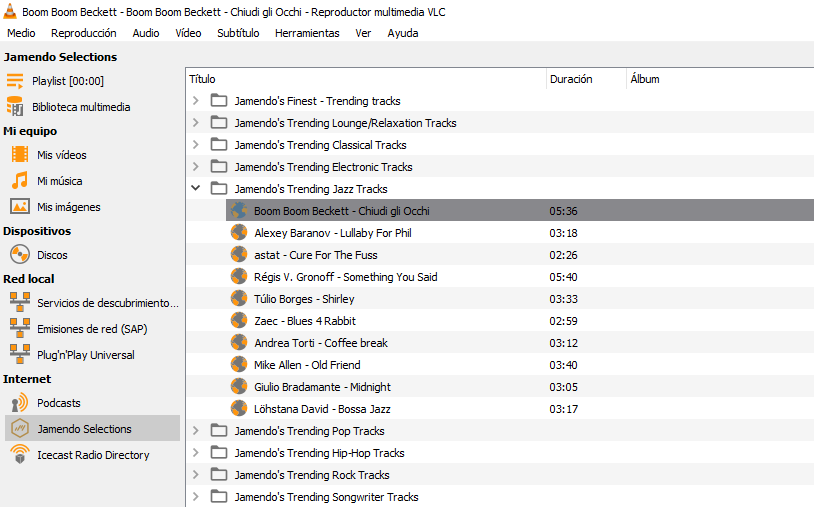Select track Giulio Bradamante - Midnight
The image size is (814, 507).
coord(322,387)
